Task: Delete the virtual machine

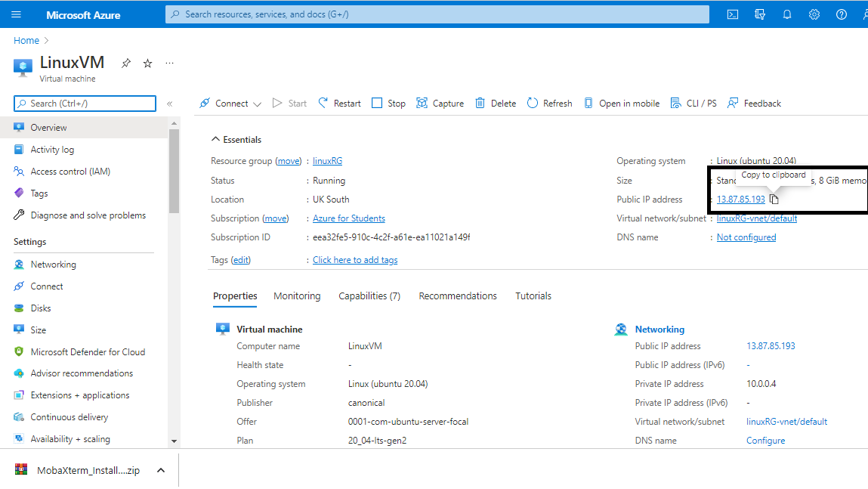Action: coord(496,103)
